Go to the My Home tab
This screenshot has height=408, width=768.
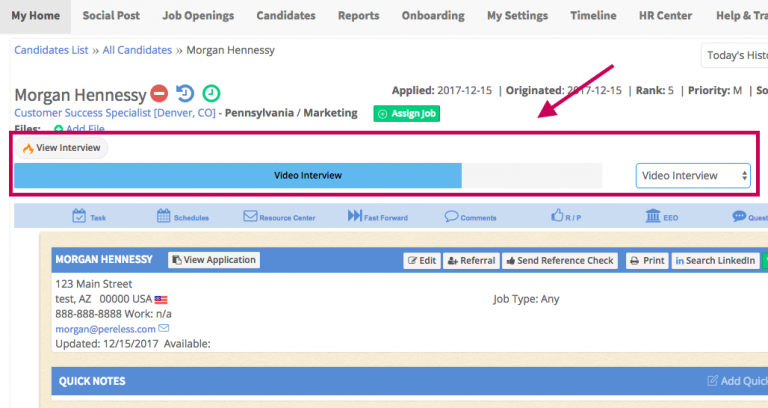pos(35,16)
